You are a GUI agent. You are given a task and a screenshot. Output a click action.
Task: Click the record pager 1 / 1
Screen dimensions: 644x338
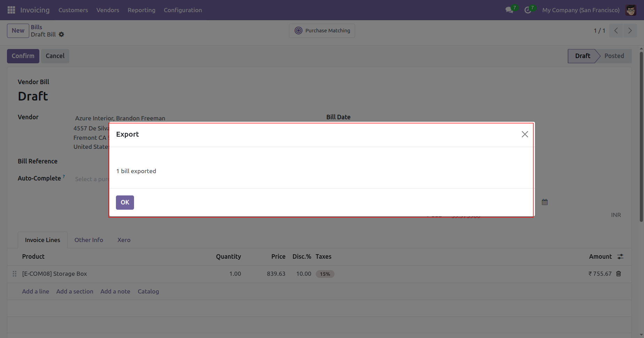pos(599,31)
